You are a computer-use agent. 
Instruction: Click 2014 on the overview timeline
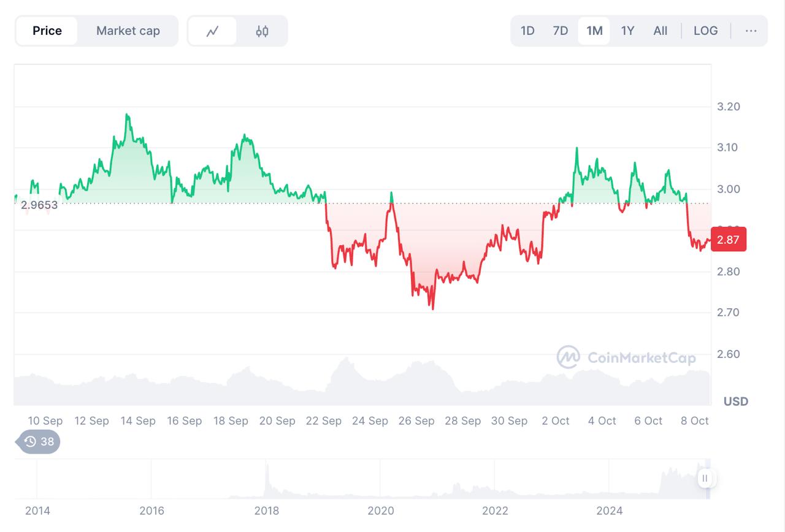pos(37,511)
